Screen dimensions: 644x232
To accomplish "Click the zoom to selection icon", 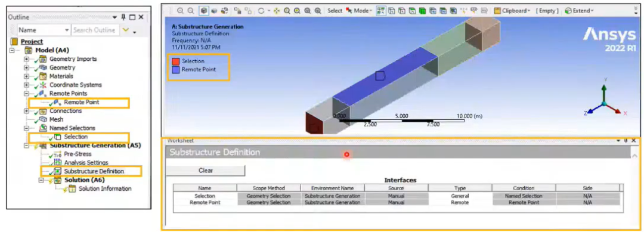I will tap(317, 11).
